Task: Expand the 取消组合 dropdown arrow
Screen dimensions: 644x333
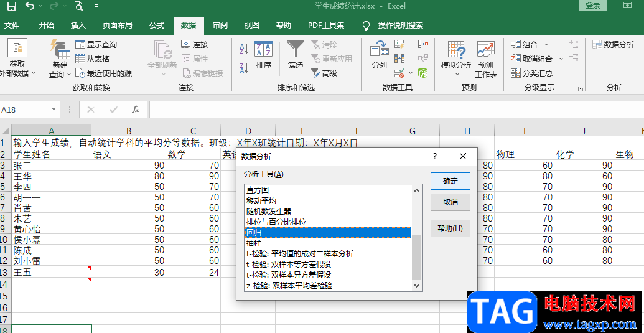Action: coord(561,59)
